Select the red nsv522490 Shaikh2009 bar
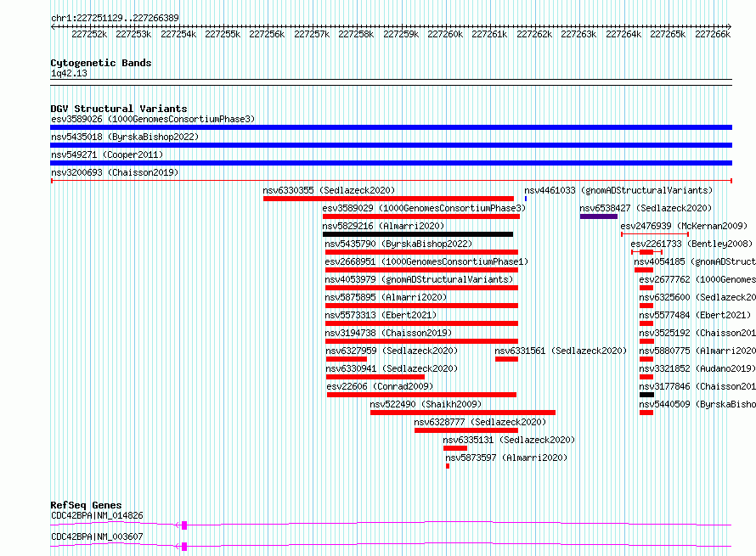The height and width of the screenshot is (556, 756). pyautogui.click(x=463, y=413)
